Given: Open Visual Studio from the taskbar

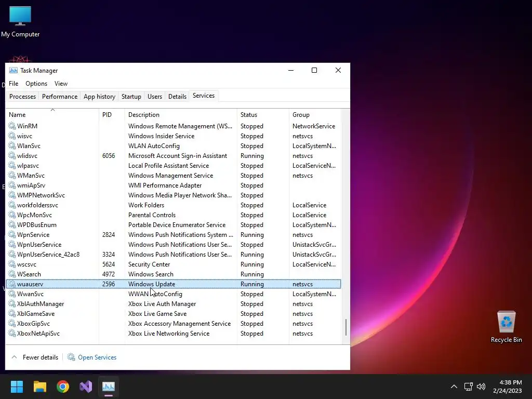Looking at the screenshot, I should 86,387.
